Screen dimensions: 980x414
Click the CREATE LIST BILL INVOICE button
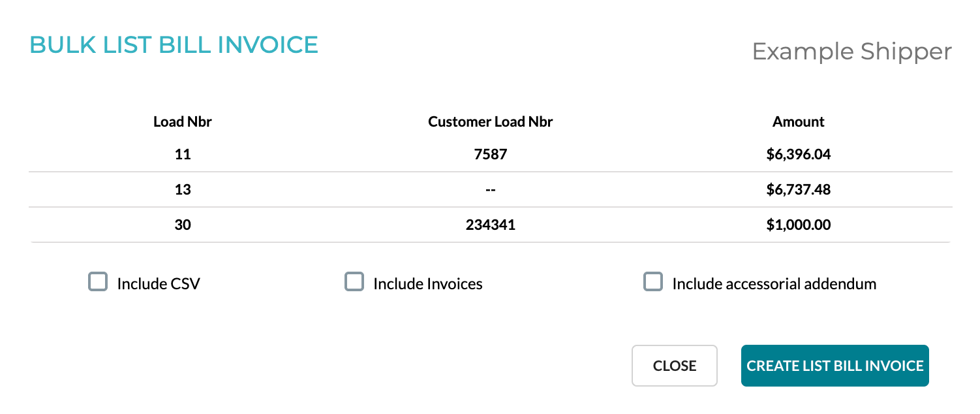pyautogui.click(x=835, y=366)
